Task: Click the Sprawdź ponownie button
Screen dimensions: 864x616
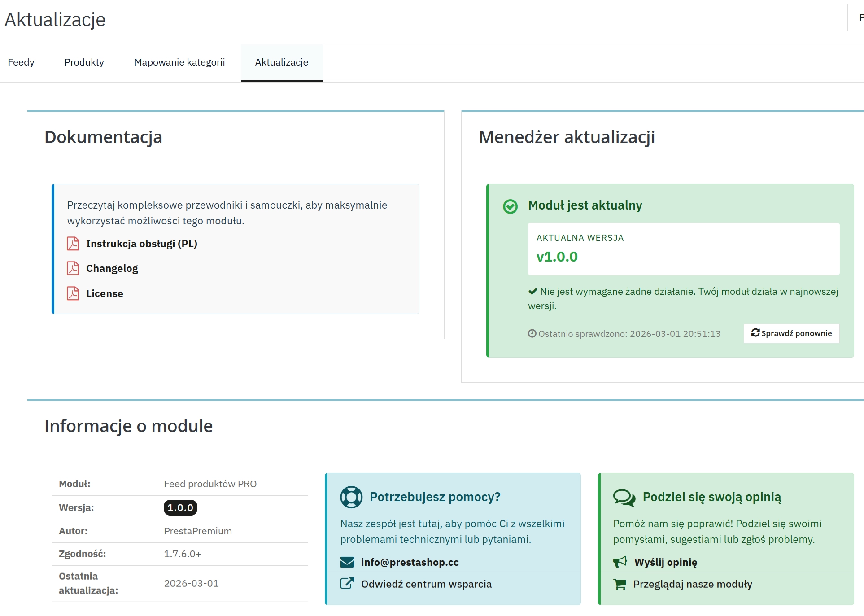Action: [791, 333]
